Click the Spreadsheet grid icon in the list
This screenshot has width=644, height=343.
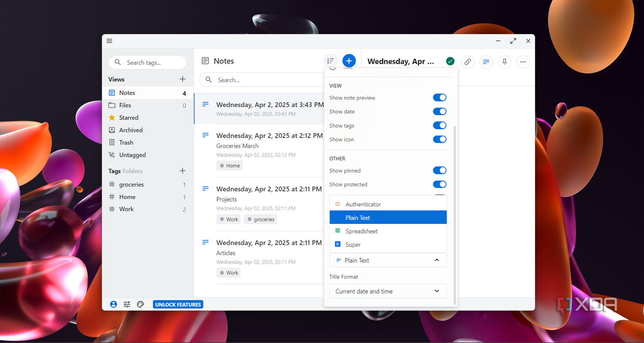pyautogui.click(x=338, y=231)
